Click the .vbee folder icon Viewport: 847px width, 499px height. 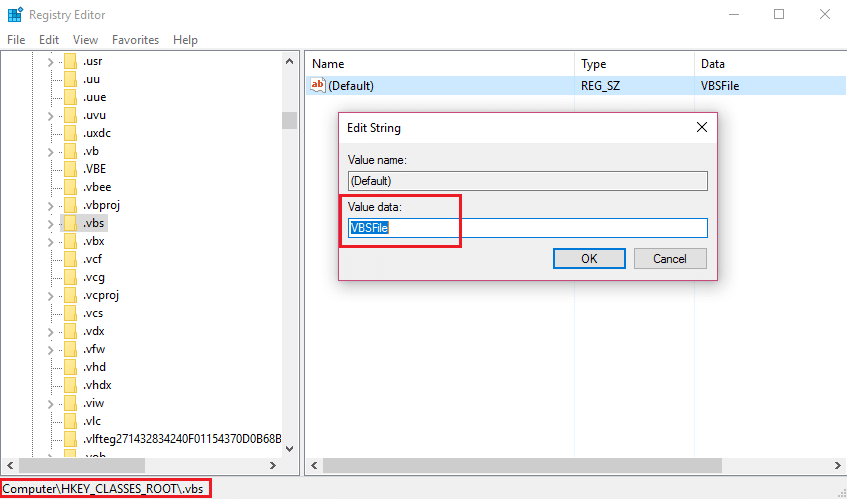[x=71, y=187]
